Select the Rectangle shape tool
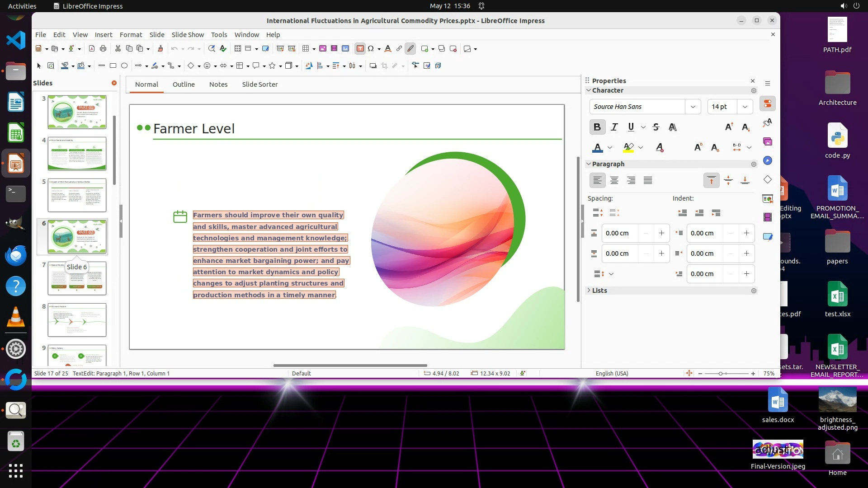The height and width of the screenshot is (488, 868). pyautogui.click(x=113, y=66)
